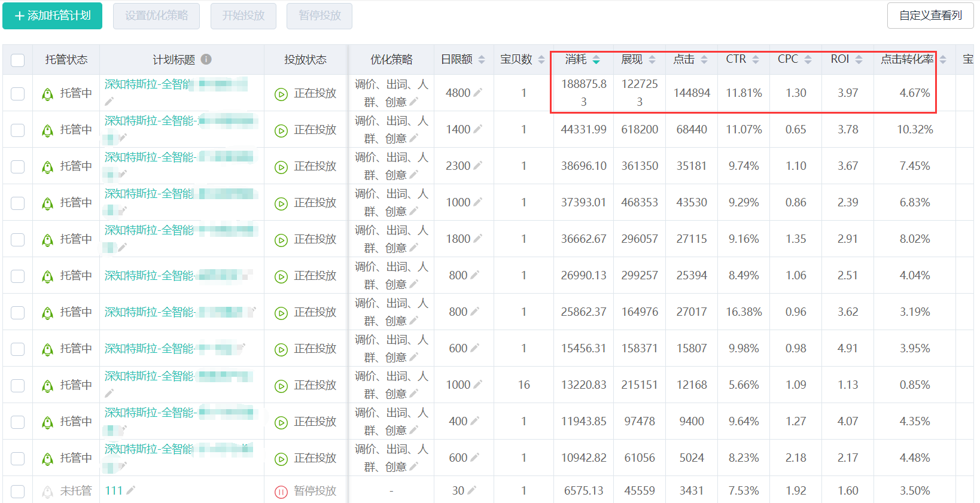Edit title pencil next to plan 111
This screenshot has width=980, height=503.
point(130,490)
